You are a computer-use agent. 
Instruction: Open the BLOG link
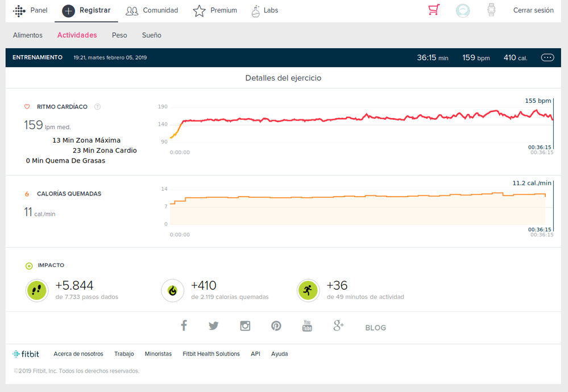pos(375,328)
